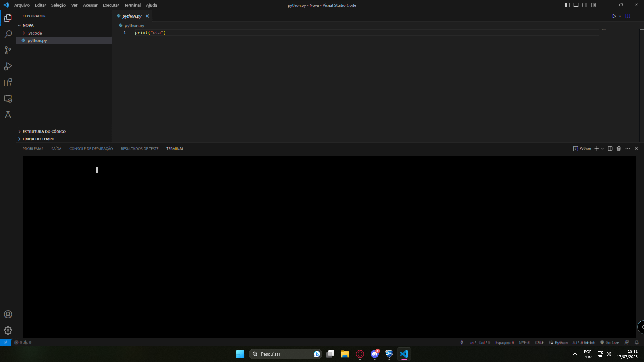
Task: Open launch profile dropdown next to new terminal
Action: pyautogui.click(x=602, y=149)
